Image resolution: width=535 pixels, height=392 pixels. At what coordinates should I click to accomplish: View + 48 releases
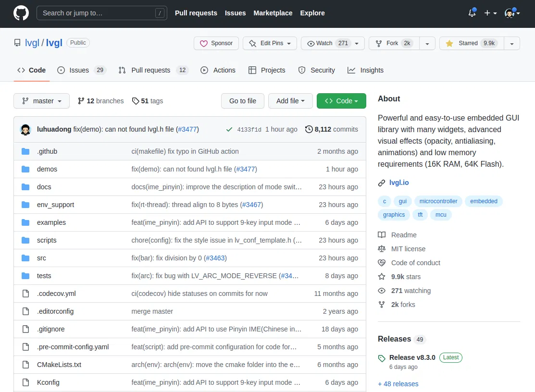[398, 384]
